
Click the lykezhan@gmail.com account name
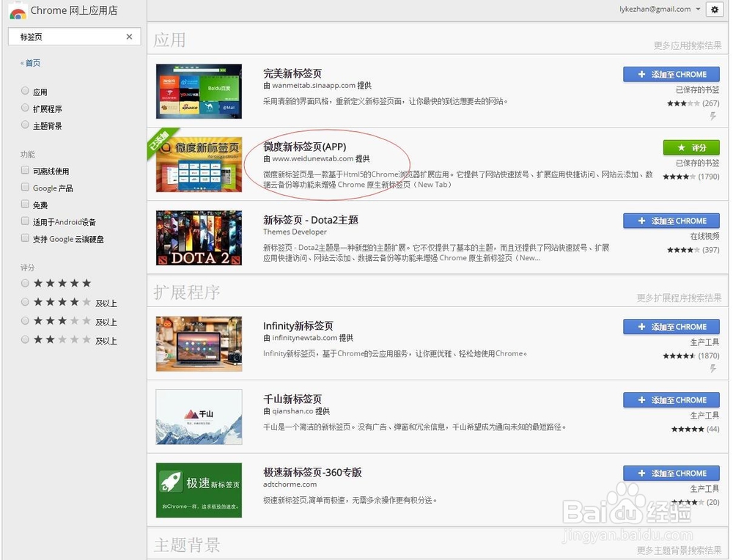tap(655, 9)
